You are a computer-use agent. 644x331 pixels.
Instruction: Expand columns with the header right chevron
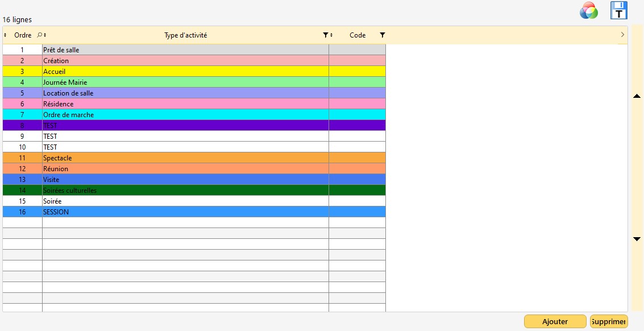pyautogui.click(x=622, y=35)
